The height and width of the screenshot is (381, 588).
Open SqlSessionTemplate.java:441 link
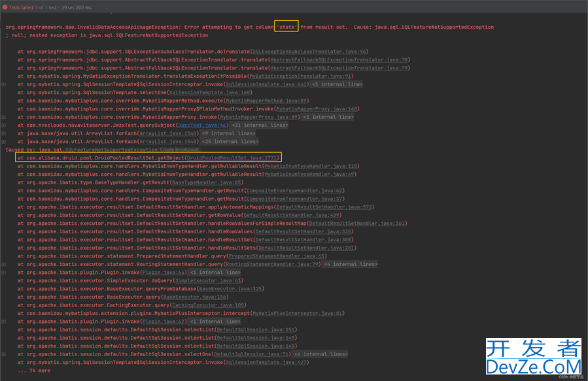click(x=266, y=84)
